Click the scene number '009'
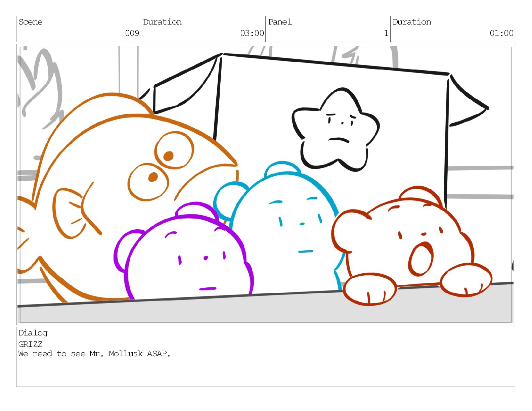 (132, 33)
